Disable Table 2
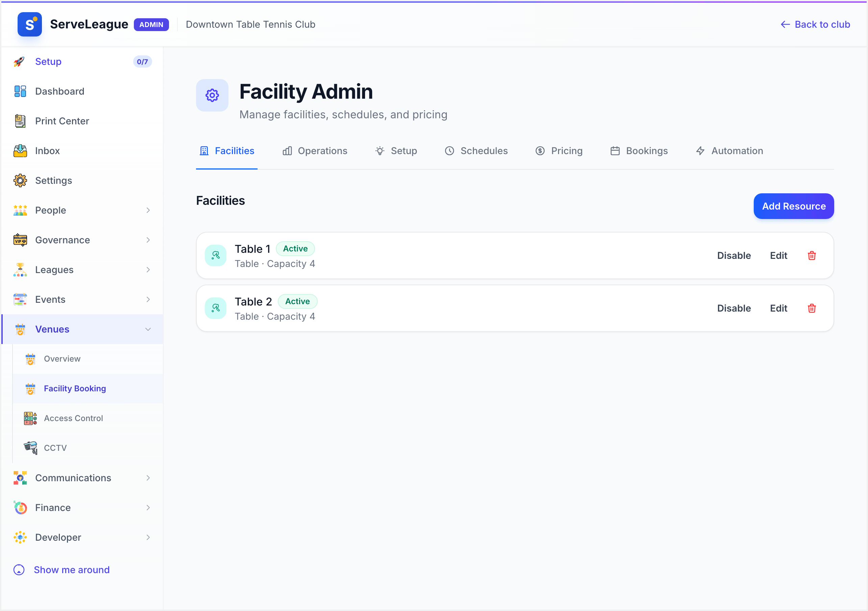The height and width of the screenshot is (611, 868). [x=734, y=309]
